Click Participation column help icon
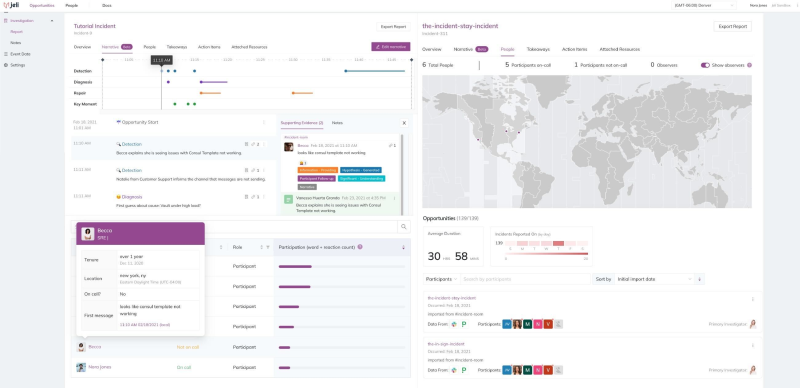 point(360,247)
